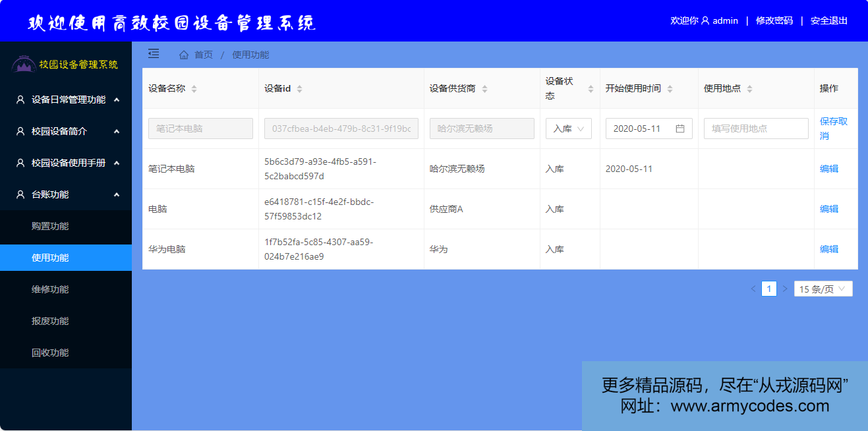
Task: Sort by 设备名称 column sort arrows
Action: click(194, 89)
